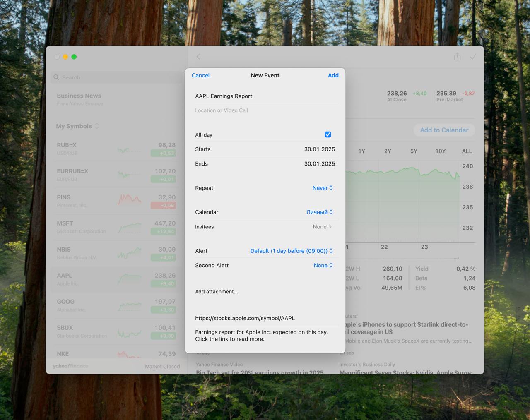Toggle the SBUX +0,39 change badge
This screenshot has width=530, height=420.
163,336
